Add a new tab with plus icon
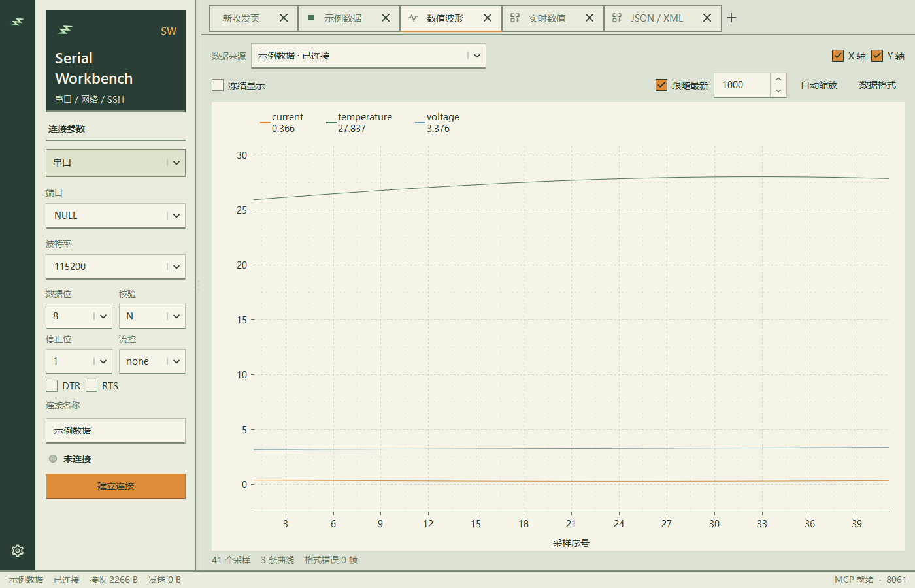The width and height of the screenshot is (915, 588). tap(731, 18)
